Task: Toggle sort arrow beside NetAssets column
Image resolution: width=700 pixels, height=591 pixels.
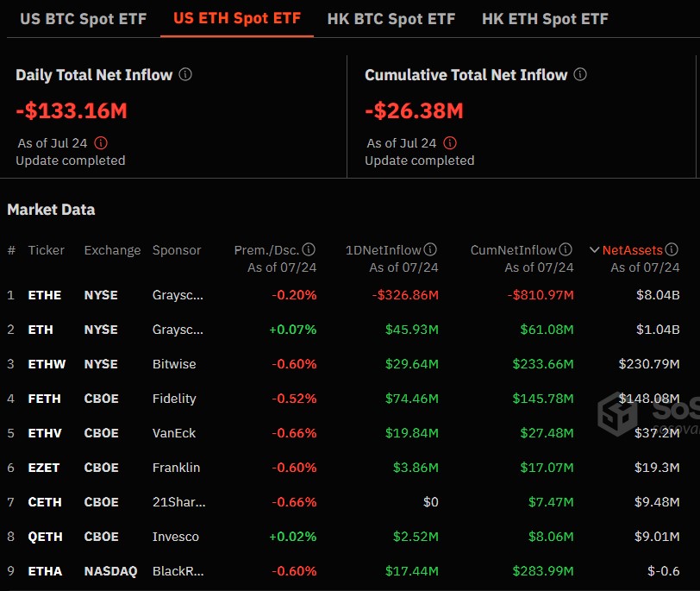Action: click(594, 250)
